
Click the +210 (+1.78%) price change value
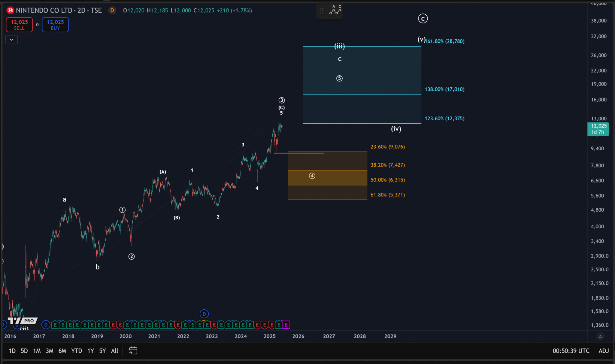point(235,11)
